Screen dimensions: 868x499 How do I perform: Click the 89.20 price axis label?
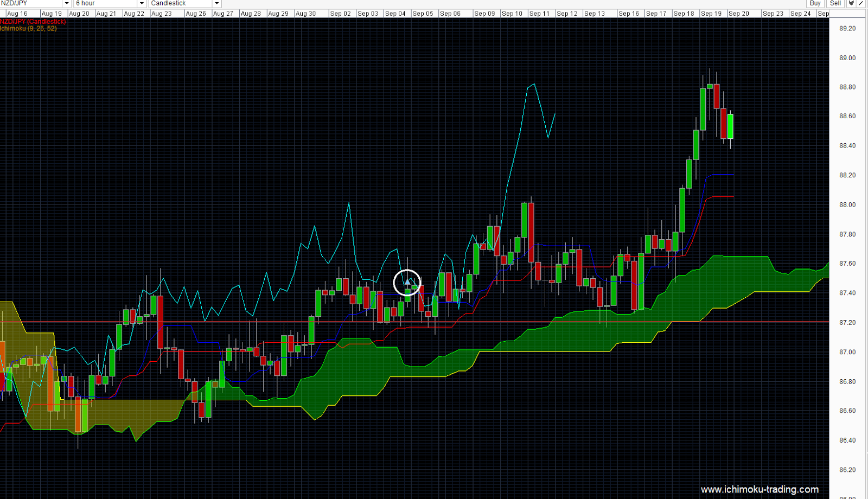coord(847,28)
